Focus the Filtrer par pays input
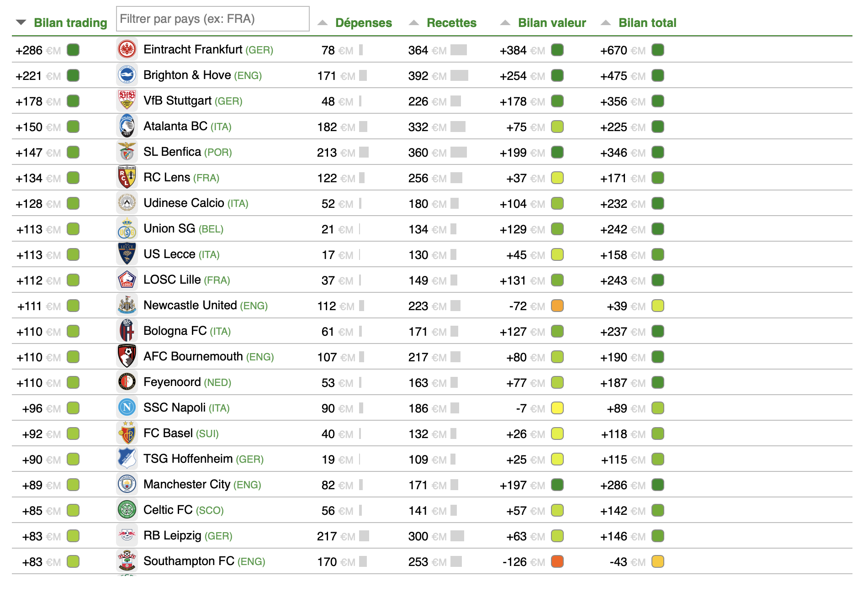 213,19
